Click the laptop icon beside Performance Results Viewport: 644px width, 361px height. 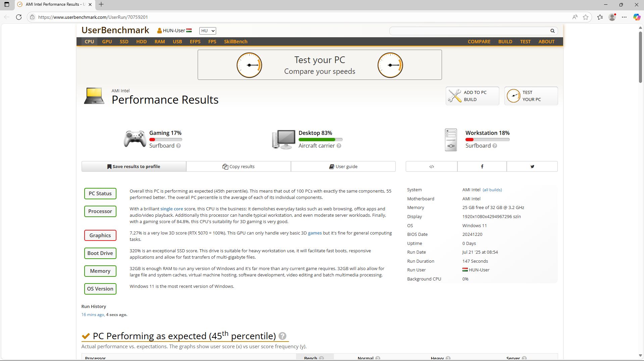[x=94, y=96]
